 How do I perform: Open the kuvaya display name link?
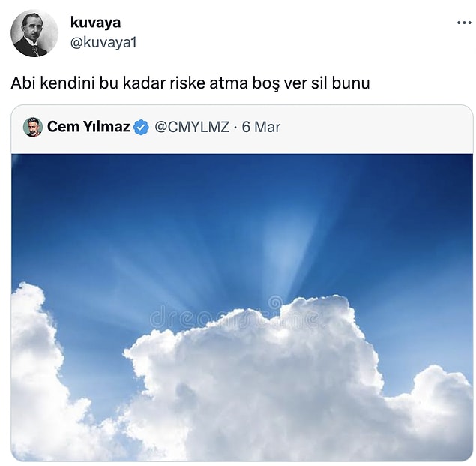click(x=95, y=23)
